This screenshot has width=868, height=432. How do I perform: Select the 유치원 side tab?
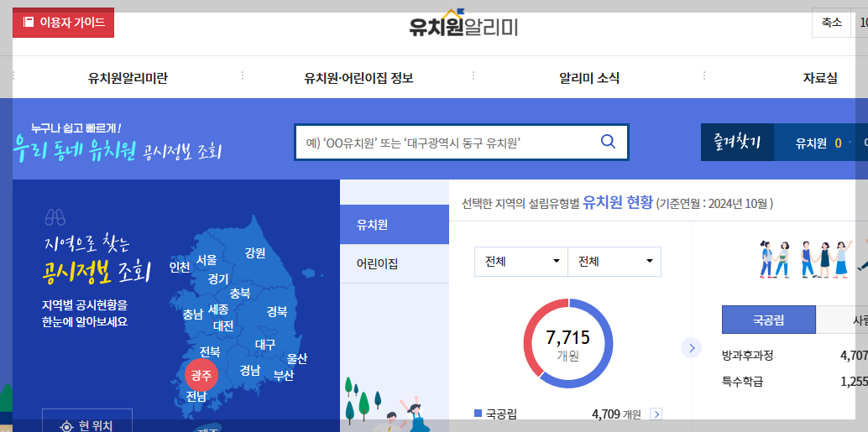point(395,225)
